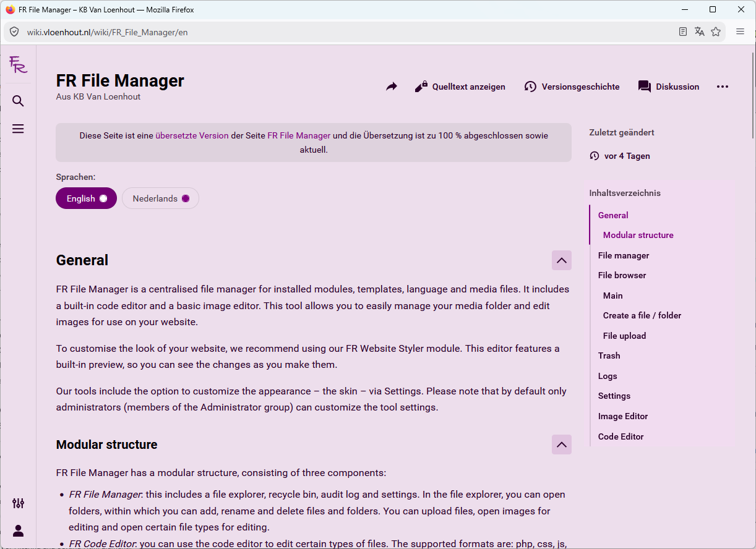Open Versionsgeschichte page history
This screenshot has height=549, width=756.
tap(572, 87)
